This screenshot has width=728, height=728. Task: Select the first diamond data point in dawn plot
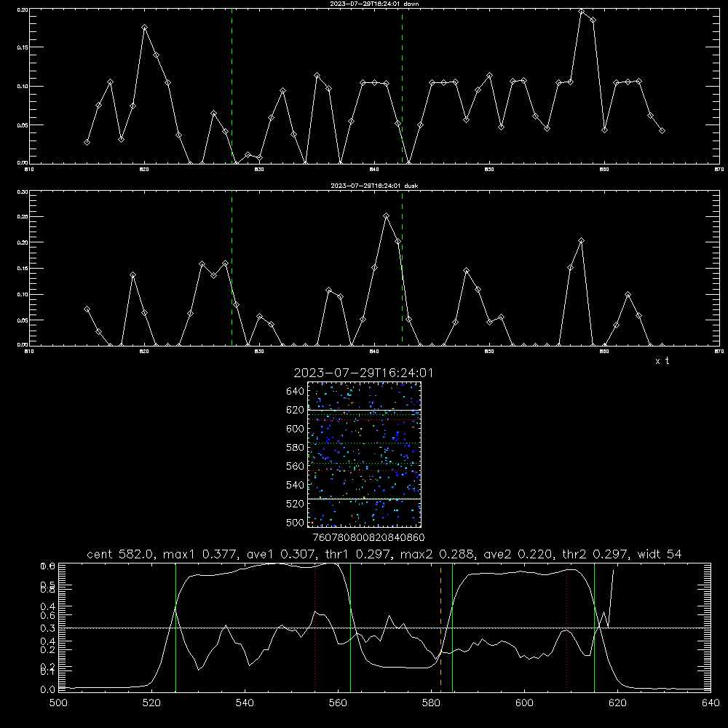(x=87, y=142)
